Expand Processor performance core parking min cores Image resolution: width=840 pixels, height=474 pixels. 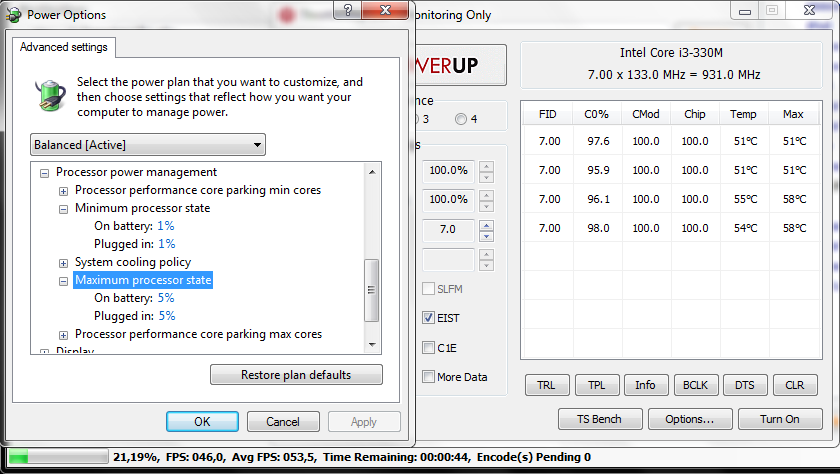pyautogui.click(x=63, y=191)
